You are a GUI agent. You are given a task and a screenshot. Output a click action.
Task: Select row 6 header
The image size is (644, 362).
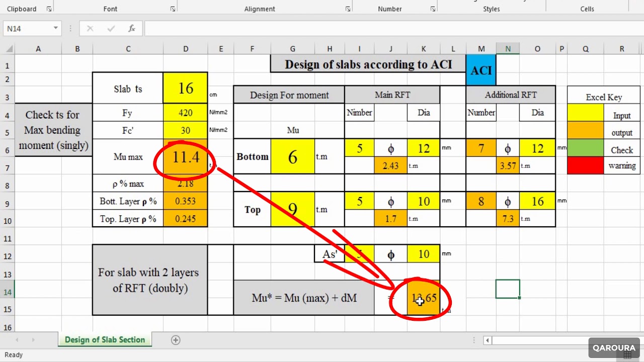(7, 150)
